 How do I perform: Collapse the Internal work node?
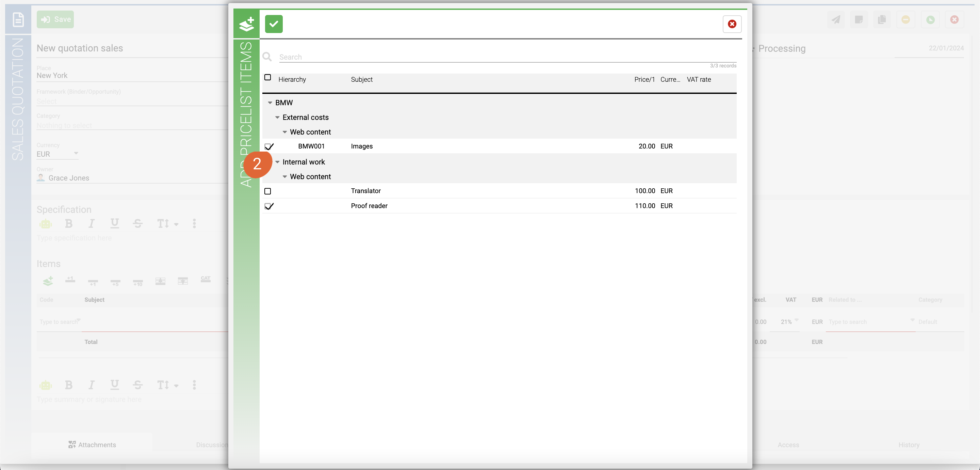(277, 162)
